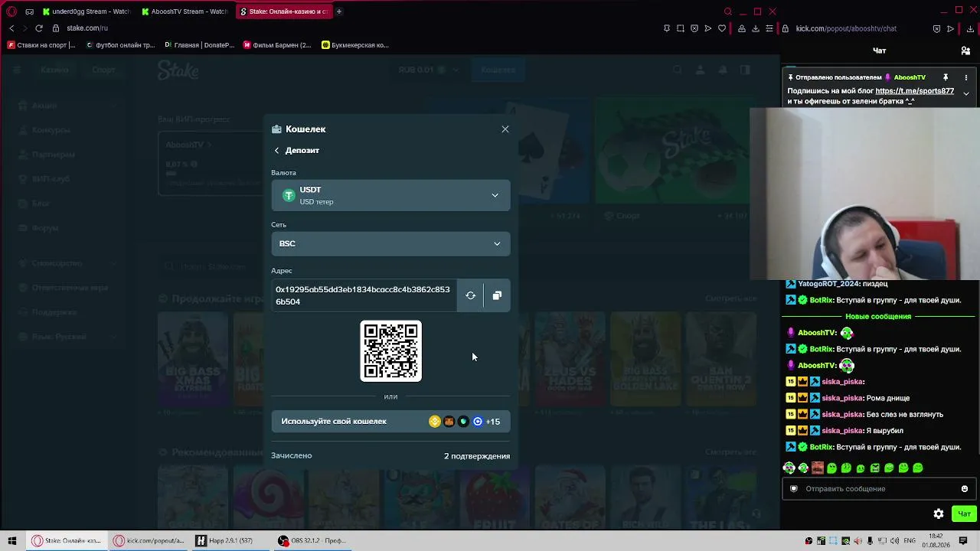Click the pin icon in Stake window toolbar
Image resolution: width=980 pixels, height=551 pixels.
point(667,28)
